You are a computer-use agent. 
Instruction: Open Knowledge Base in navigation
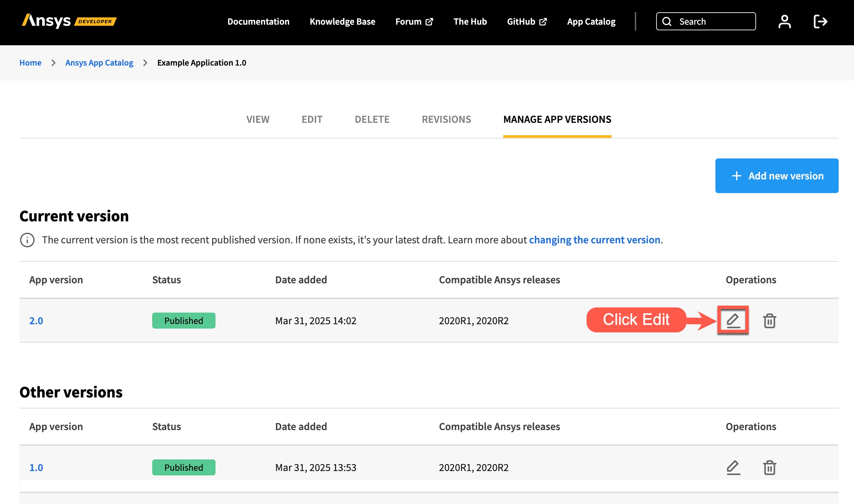tap(342, 22)
